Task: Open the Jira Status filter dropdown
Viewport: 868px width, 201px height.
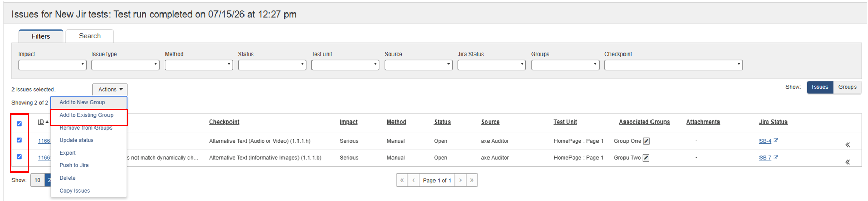Action: [x=492, y=65]
